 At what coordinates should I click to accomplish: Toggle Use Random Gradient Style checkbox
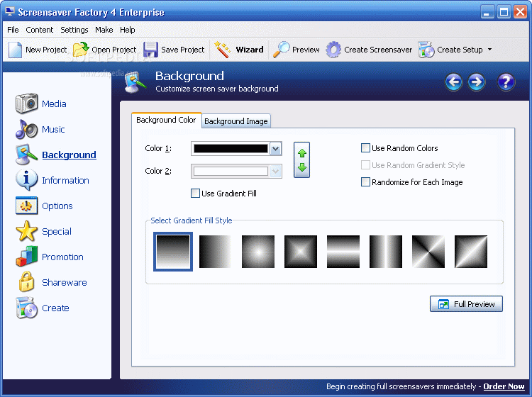pyautogui.click(x=365, y=164)
